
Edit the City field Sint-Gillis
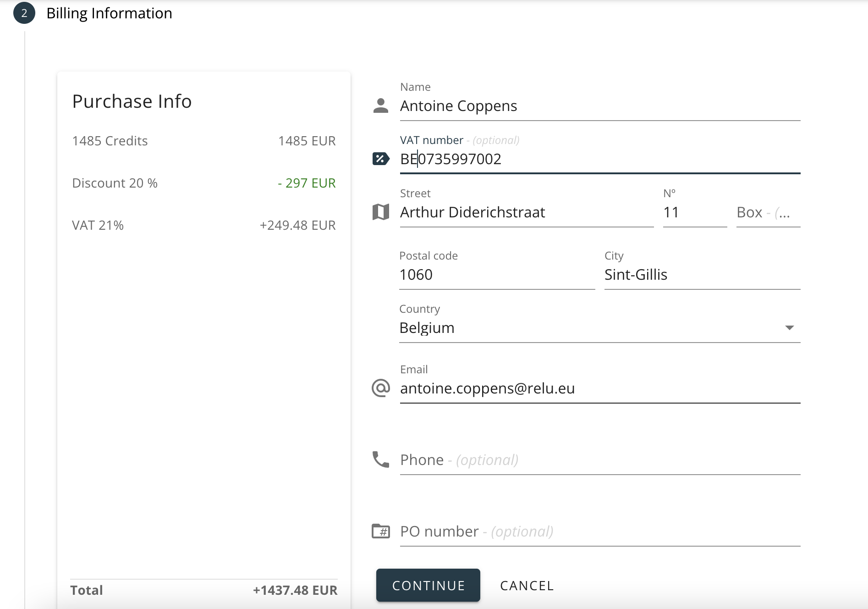(702, 275)
